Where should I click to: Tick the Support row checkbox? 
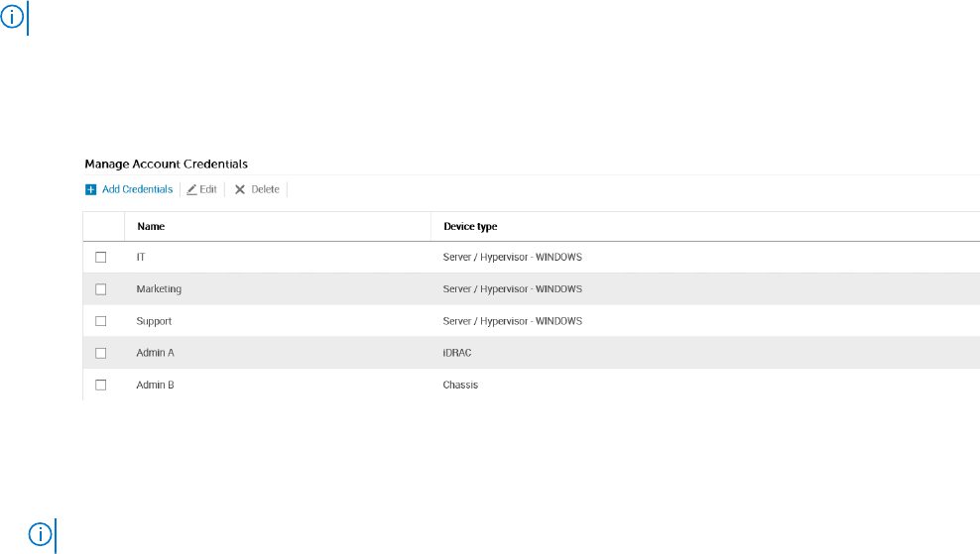[x=100, y=321]
